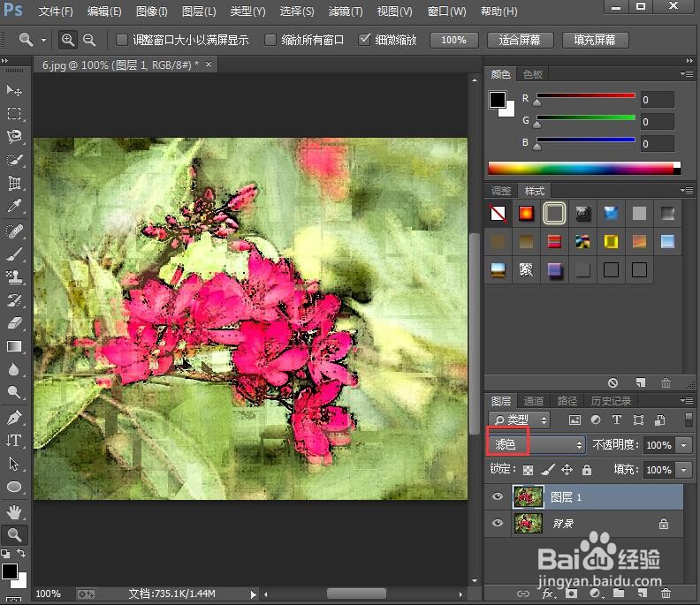This screenshot has height=605, width=700.
Task: Click the foreground color swatch in Color panel
Action: tap(498, 100)
